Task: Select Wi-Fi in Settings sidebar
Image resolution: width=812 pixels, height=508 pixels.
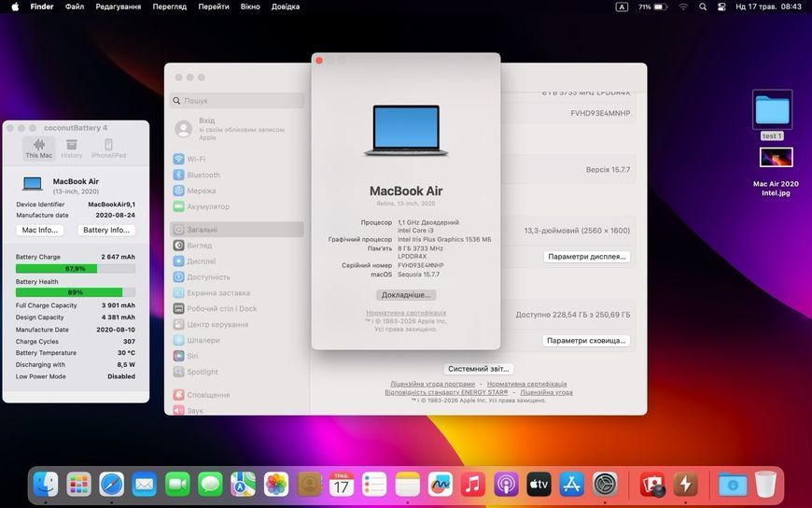Action: coord(237,159)
